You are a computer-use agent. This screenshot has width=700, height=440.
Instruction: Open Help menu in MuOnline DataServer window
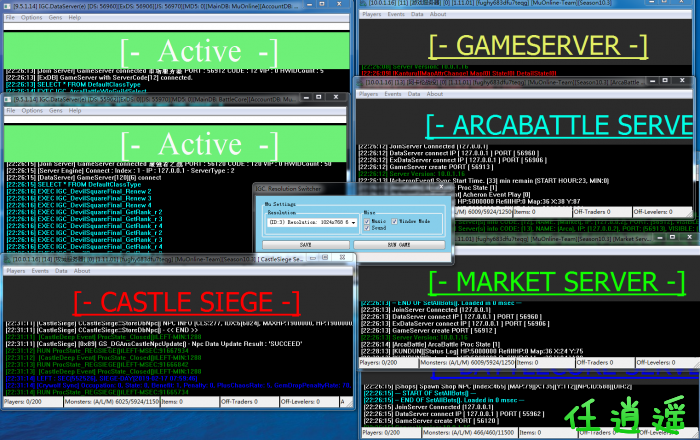coord(75,17)
